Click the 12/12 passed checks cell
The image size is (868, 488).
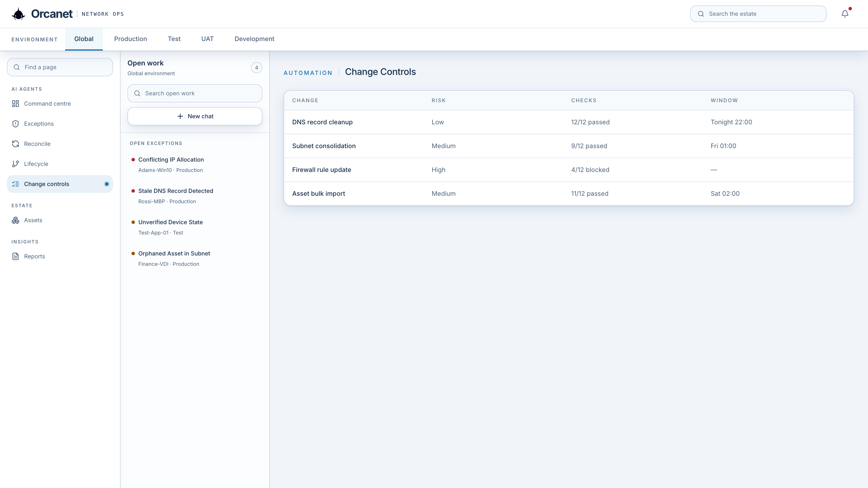(590, 122)
